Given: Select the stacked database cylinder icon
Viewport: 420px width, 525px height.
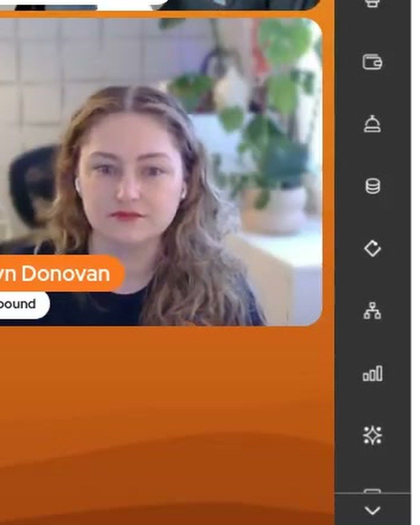Looking at the screenshot, I should (x=372, y=186).
